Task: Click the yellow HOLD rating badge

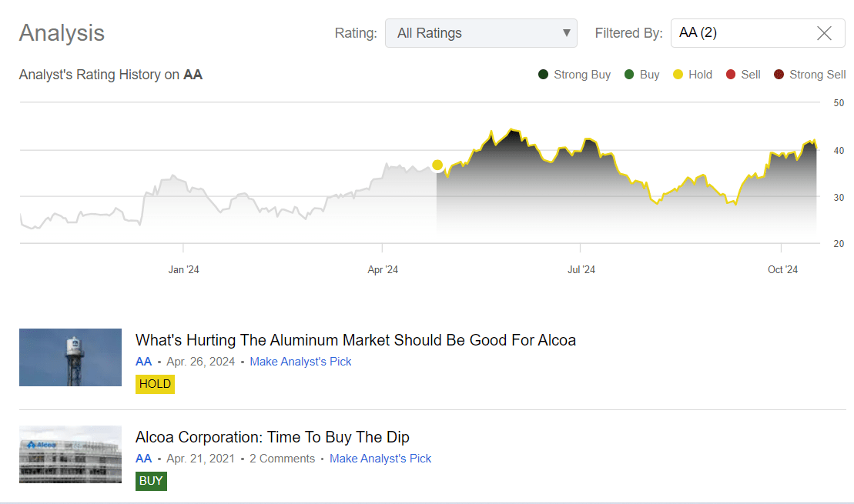Action: pyautogui.click(x=155, y=383)
